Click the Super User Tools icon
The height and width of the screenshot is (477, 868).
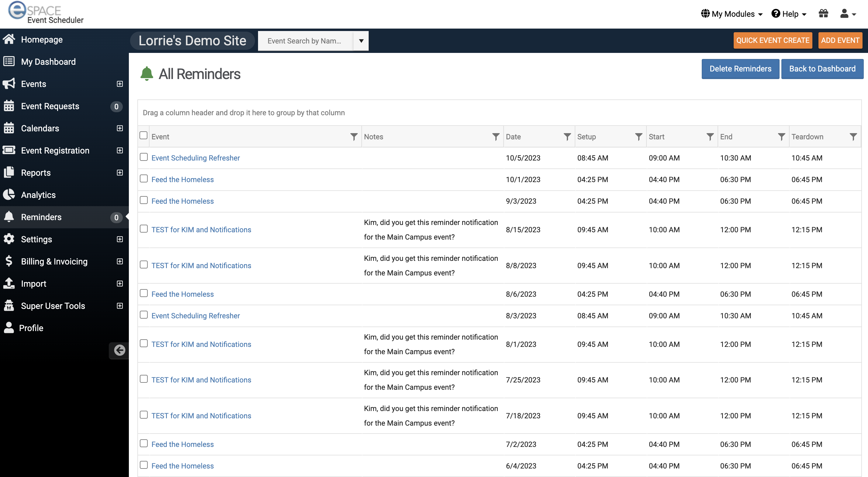point(9,306)
